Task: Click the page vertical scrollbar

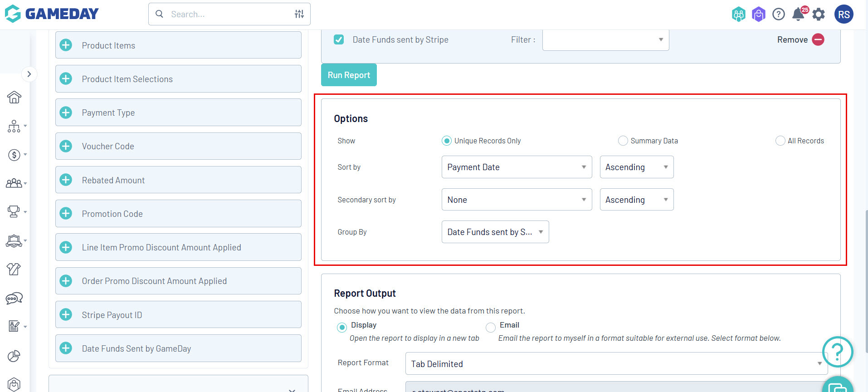Action: pyautogui.click(x=866, y=281)
